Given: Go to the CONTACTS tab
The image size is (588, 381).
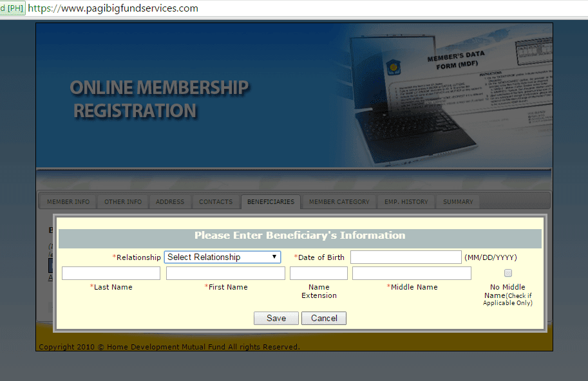Looking at the screenshot, I should [x=215, y=201].
